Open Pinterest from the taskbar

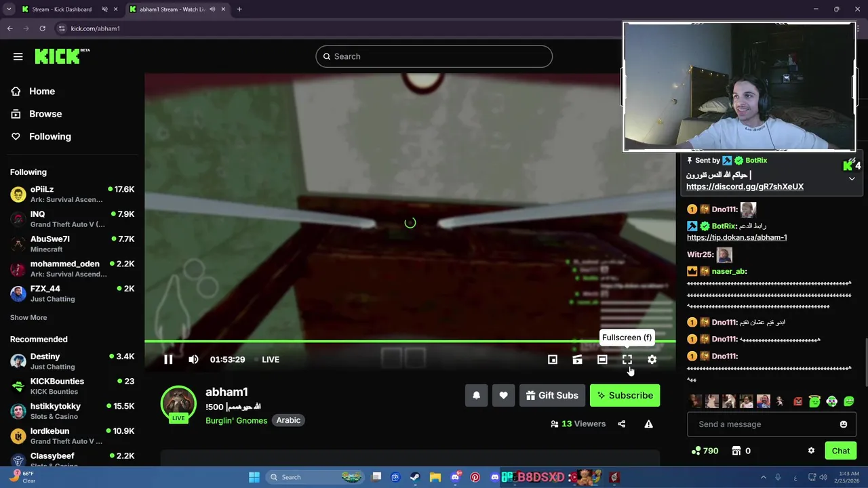[475, 477]
